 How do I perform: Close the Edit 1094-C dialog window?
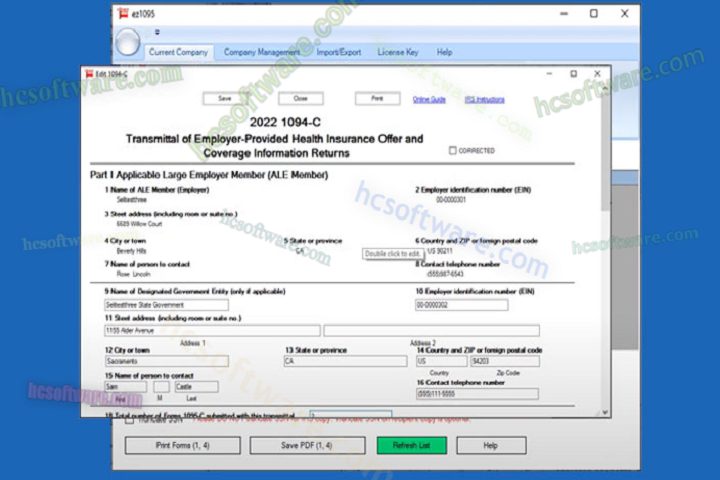[597, 73]
